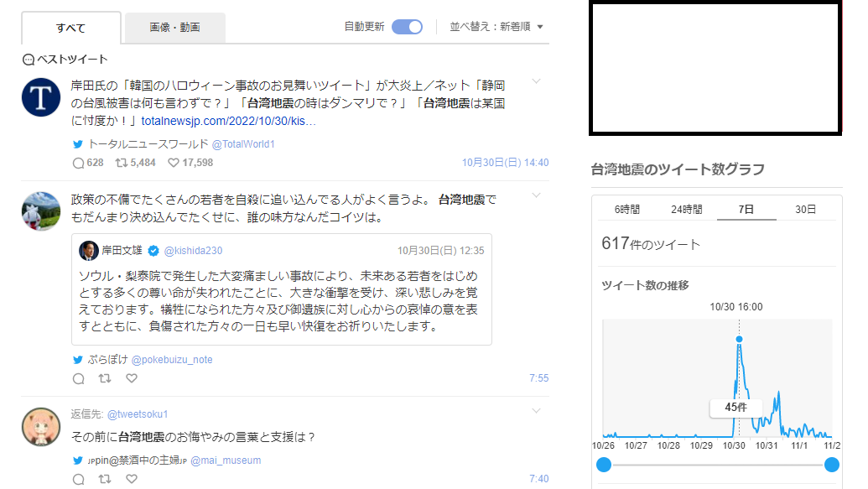Toggle the 自動更新 switch
This screenshot has height=489, width=868.
[x=407, y=27]
